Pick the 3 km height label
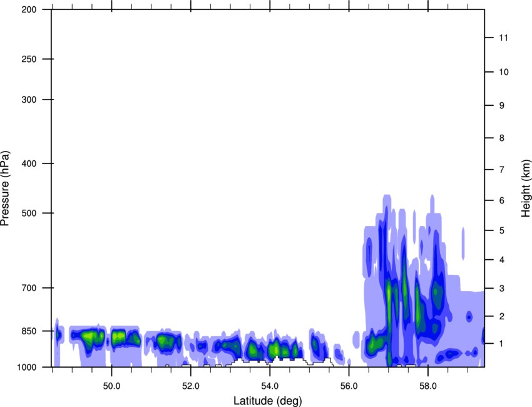Image resolution: width=532 pixels, height=407 pixels. click(x=501, y=288)
